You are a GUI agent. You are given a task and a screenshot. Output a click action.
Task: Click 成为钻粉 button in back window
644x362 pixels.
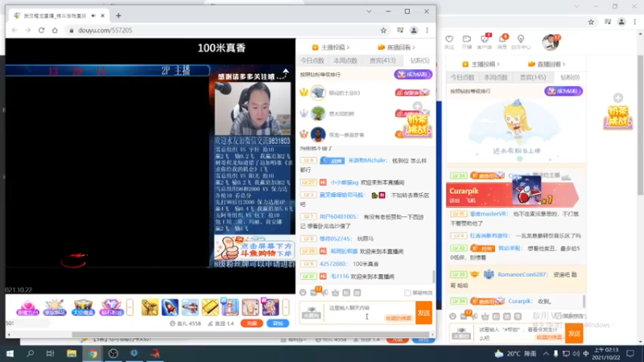tap(563, 91)
